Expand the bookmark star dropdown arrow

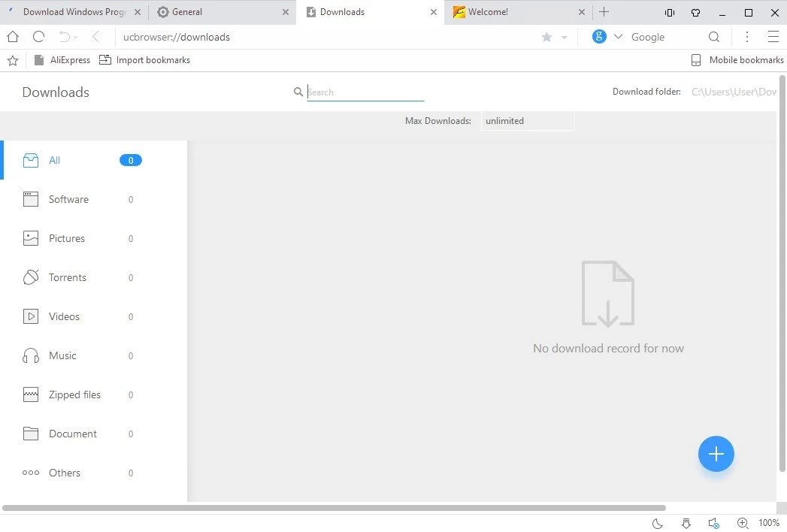coord(565,38)
